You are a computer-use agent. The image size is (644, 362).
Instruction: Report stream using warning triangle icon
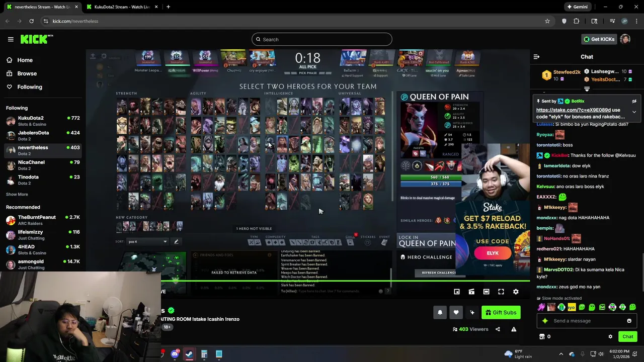click(x=514, y=329)
